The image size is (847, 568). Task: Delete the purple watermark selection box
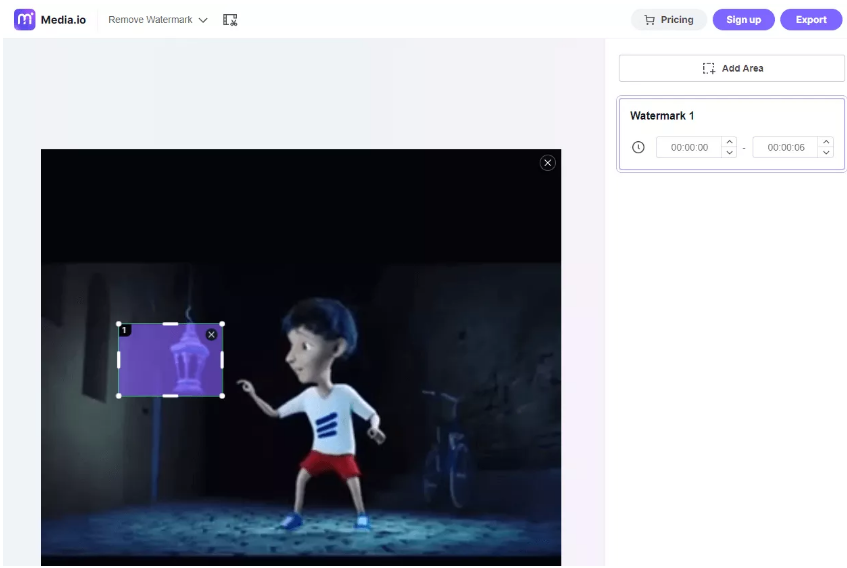pyautogui.click(x=211, y=335)
